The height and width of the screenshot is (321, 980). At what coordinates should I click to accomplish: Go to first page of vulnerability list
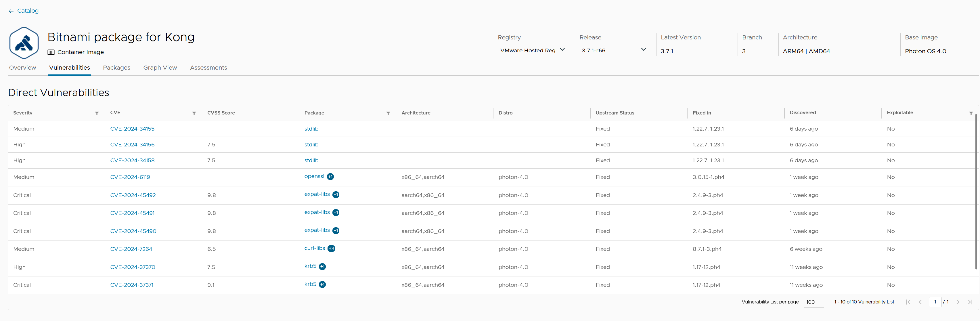pos(908,302)
